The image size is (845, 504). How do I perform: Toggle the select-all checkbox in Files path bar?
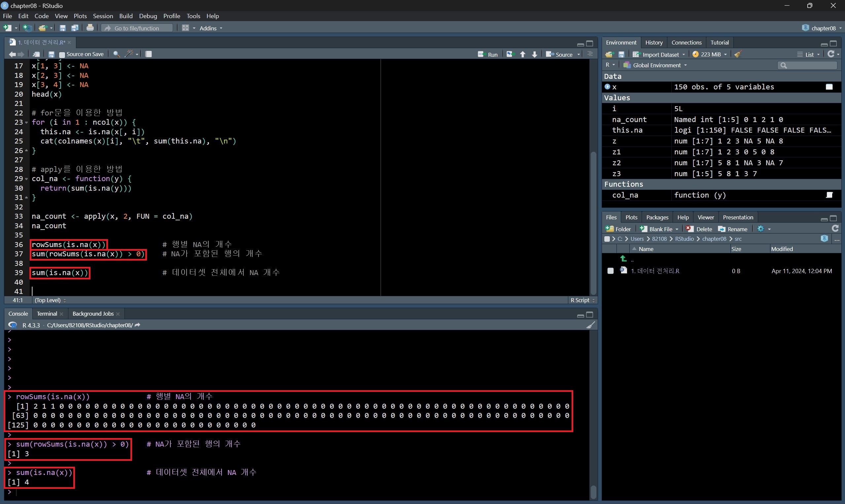(x=607, y=239)
